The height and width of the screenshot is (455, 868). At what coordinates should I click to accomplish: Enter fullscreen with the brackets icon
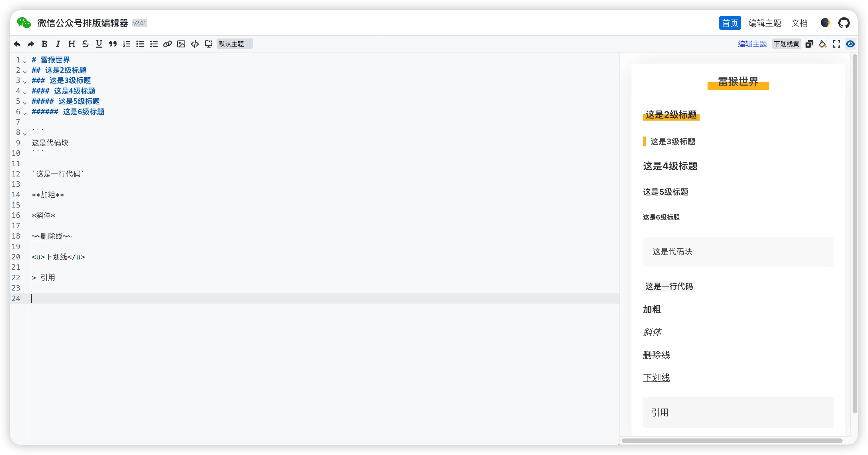coord(837,44)
